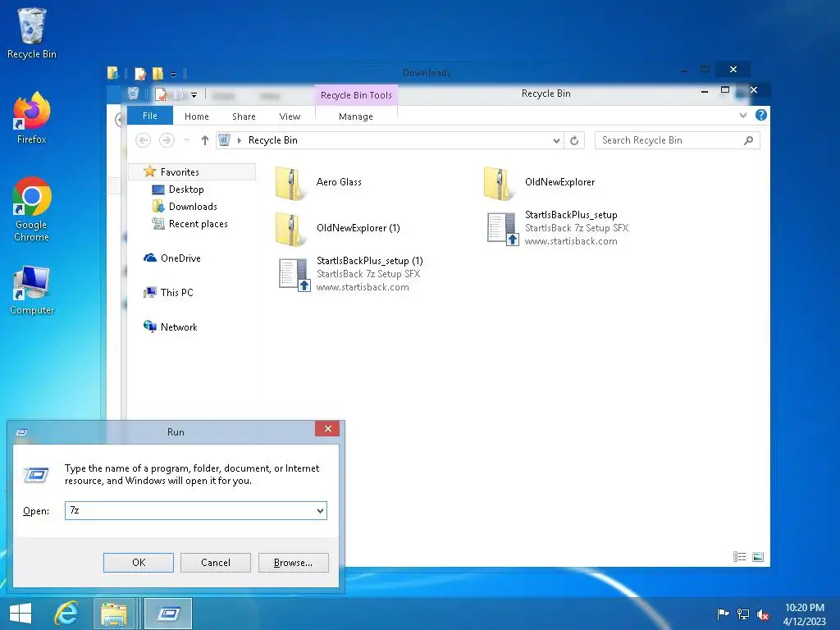Click Recycle Bin icon in window title bar
This screenshot has width=840, height=630.
pyautogui.click(x=133, y=94)
